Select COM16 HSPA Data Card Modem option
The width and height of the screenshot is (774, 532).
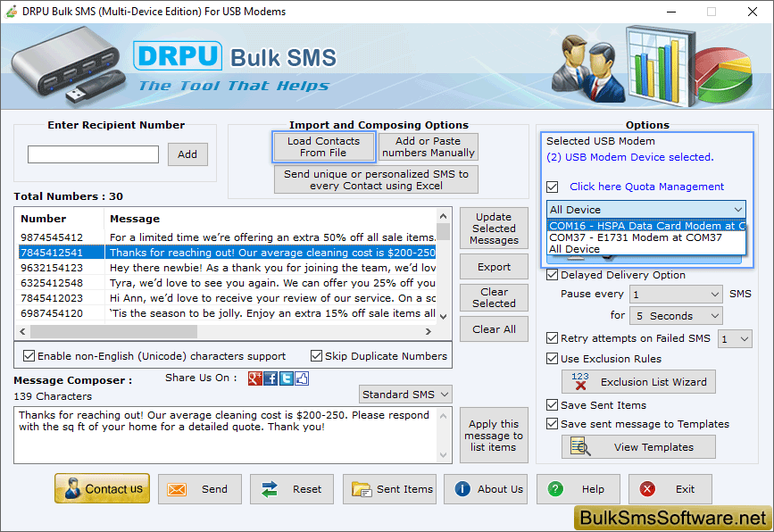646,226
